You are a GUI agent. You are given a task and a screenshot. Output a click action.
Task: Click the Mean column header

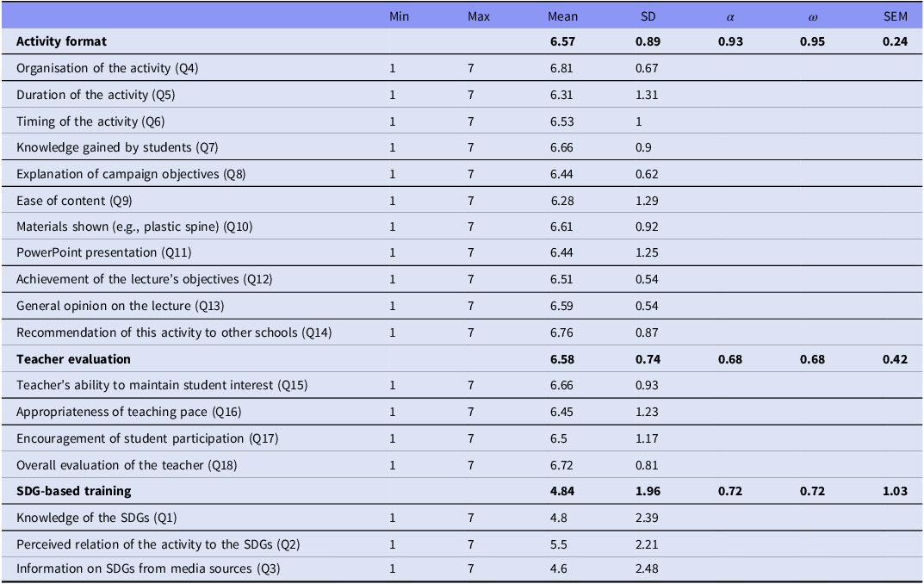pos(563,16)
